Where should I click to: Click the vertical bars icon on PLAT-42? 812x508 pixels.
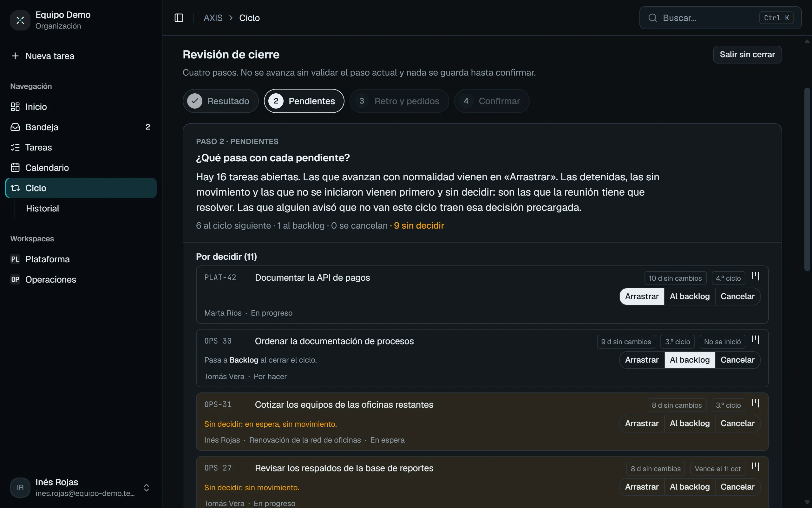[x=755, y=276]
